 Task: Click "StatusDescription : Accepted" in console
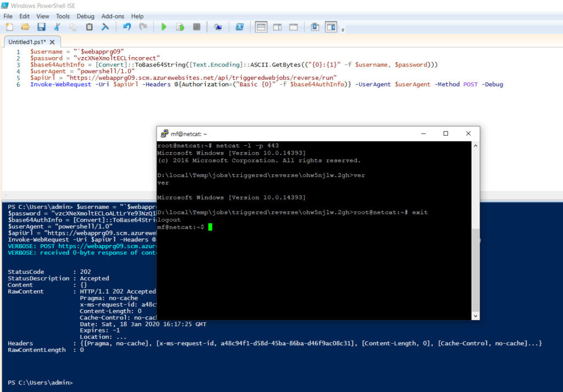pos(58,278)
